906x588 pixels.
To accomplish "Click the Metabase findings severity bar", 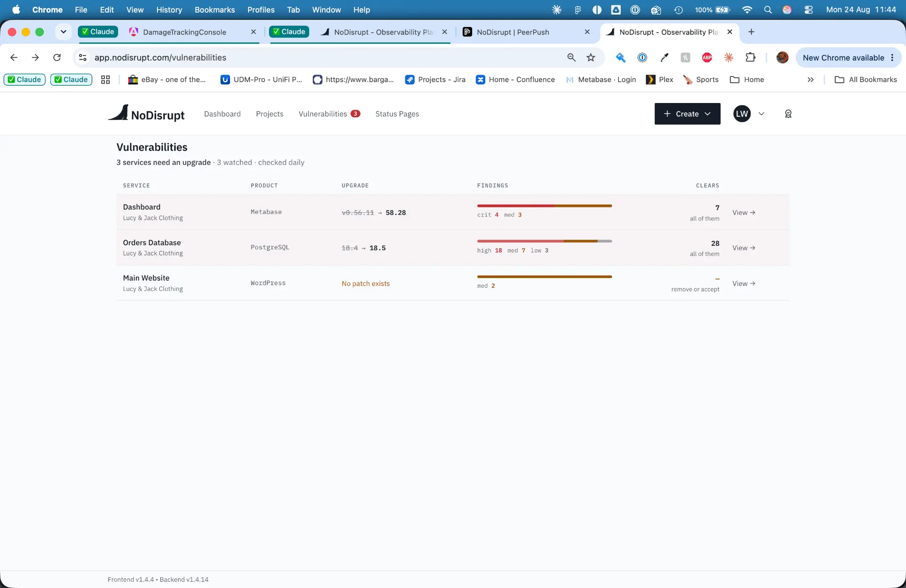I will [x=545, y=206].
